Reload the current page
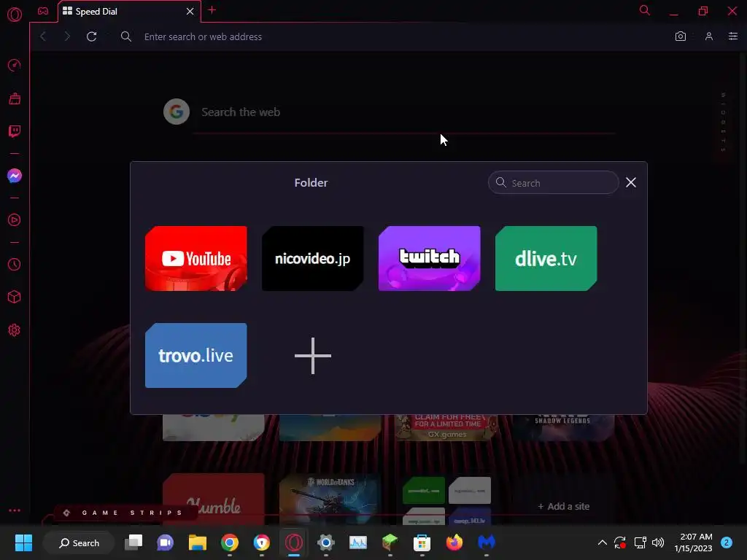 (91, 36)
